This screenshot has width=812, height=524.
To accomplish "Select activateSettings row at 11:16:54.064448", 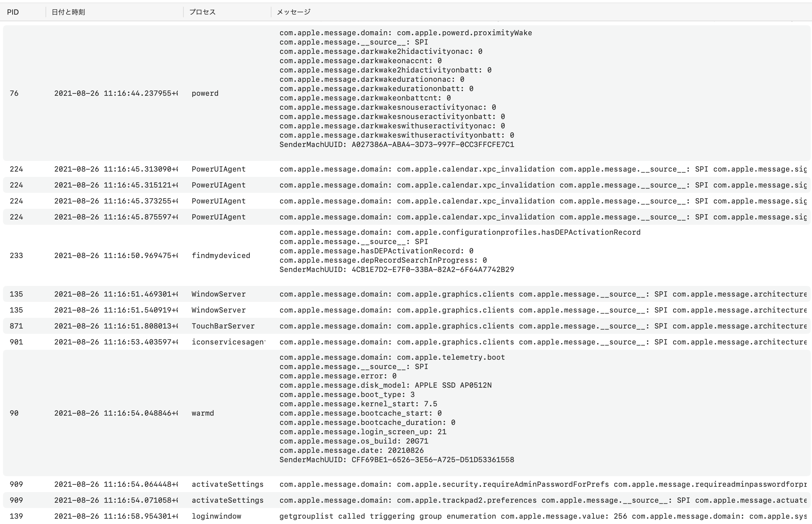I will 227,484.
